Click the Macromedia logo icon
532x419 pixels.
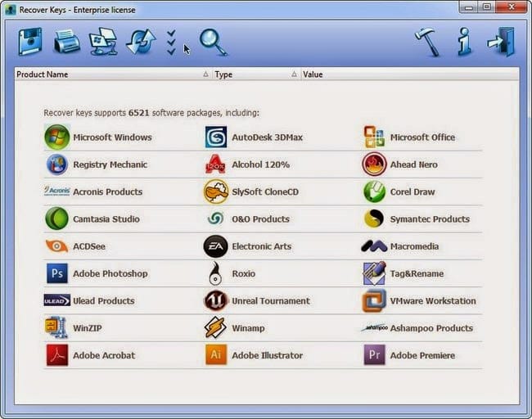pyautogui.click(x=374, y=246)
